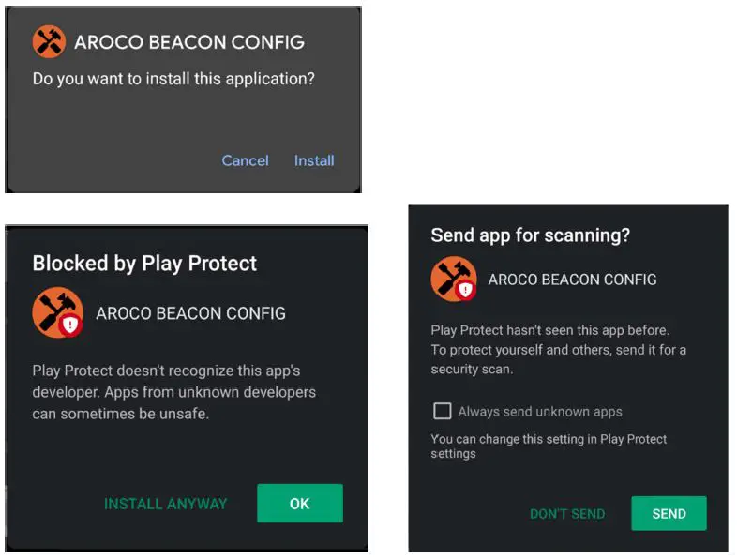Click the app name in the Blocked by Play Protect dialog
This screenshot has height=560, width=737.
click(190, 313)
